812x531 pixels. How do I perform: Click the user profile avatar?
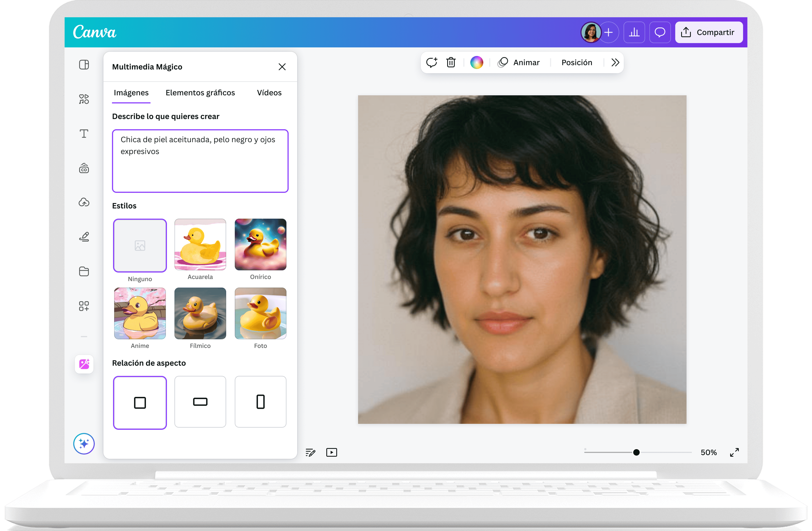pos(591,32)
